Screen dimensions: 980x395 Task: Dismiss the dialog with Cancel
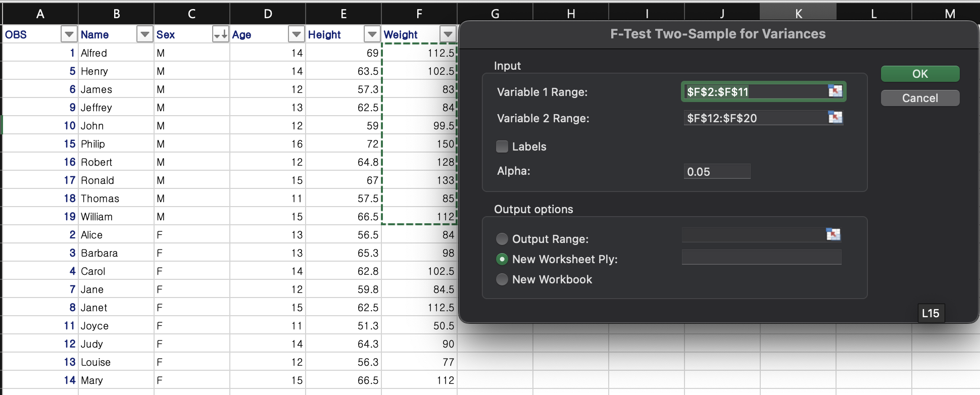(x=920, y=98)
